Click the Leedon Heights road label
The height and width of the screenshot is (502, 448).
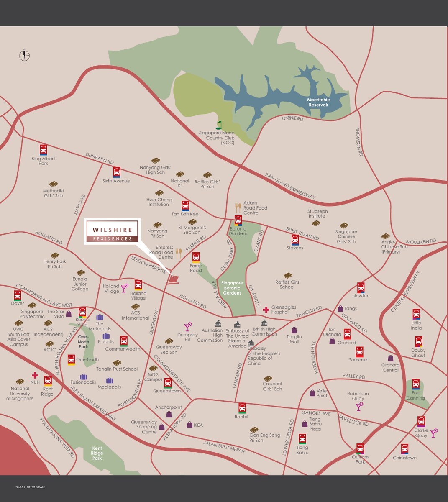pos(148,265)
